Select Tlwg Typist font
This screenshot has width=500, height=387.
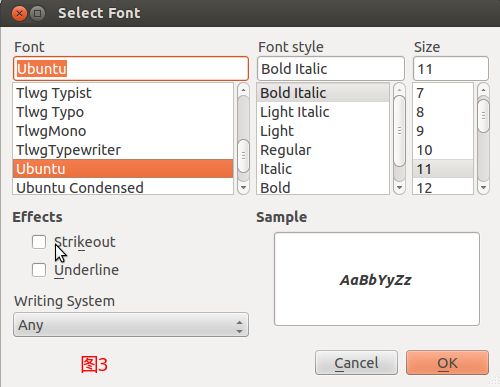point(123,93)
